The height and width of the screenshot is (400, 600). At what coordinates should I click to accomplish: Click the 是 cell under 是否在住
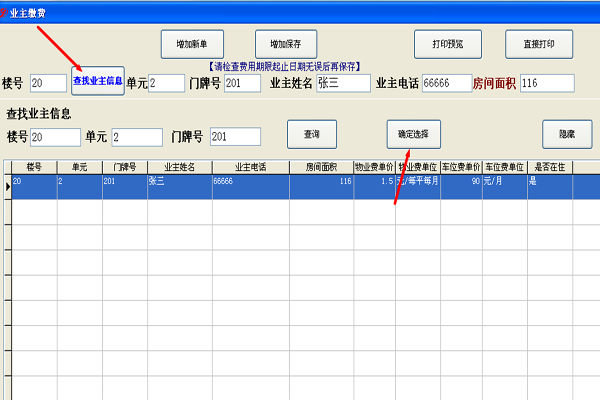tap(550, 187)
